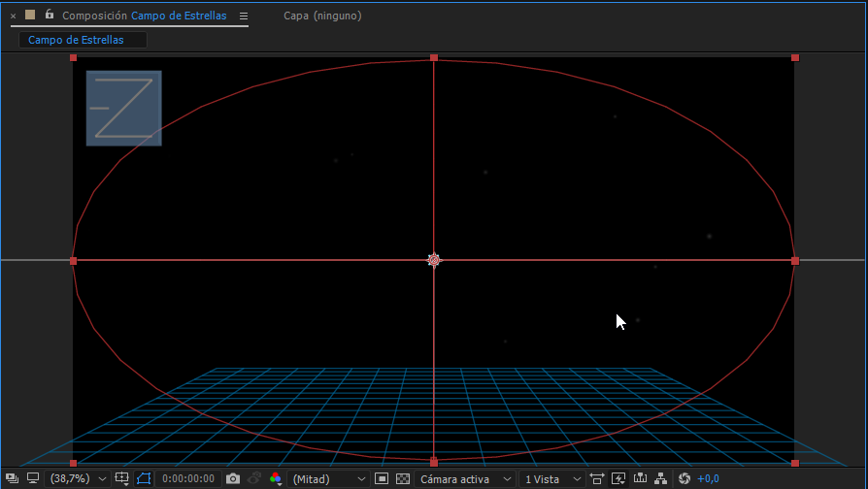Click the layer anchor point at center
The height and width of the screenshot is (489, 868).
(x=434, y=260)
